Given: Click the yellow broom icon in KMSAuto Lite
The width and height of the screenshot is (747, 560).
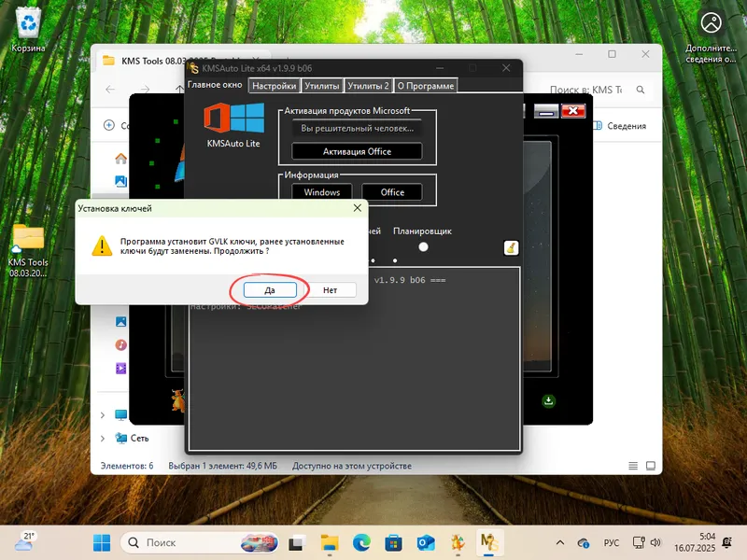Looking at the screenshot, I should click(510, 248).
